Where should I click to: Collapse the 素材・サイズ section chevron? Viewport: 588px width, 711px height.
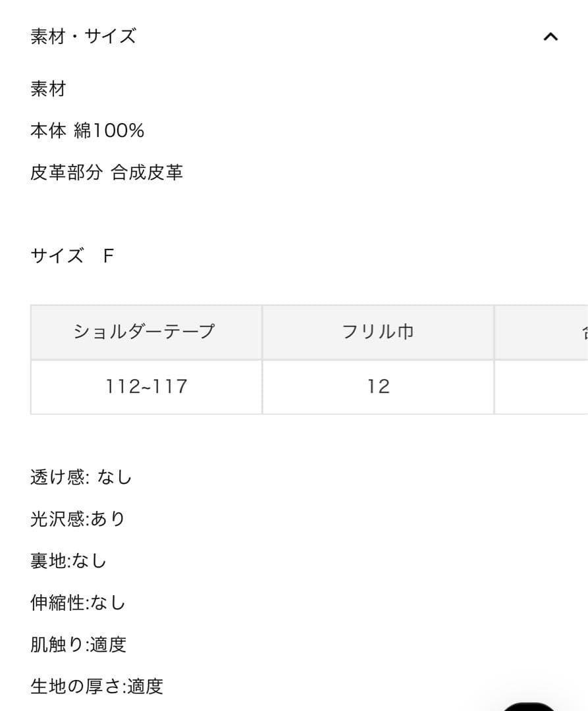tap(550, 37)
